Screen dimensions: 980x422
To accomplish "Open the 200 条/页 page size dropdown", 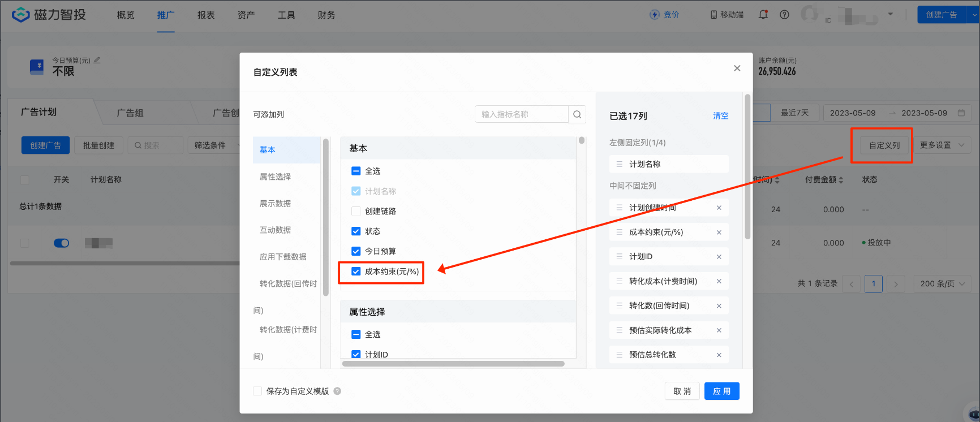I will [942, 284].
